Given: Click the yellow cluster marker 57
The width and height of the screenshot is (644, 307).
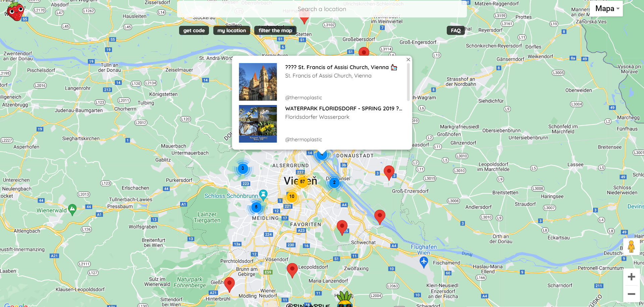Looking at the screenshot, I should [303, 182].
